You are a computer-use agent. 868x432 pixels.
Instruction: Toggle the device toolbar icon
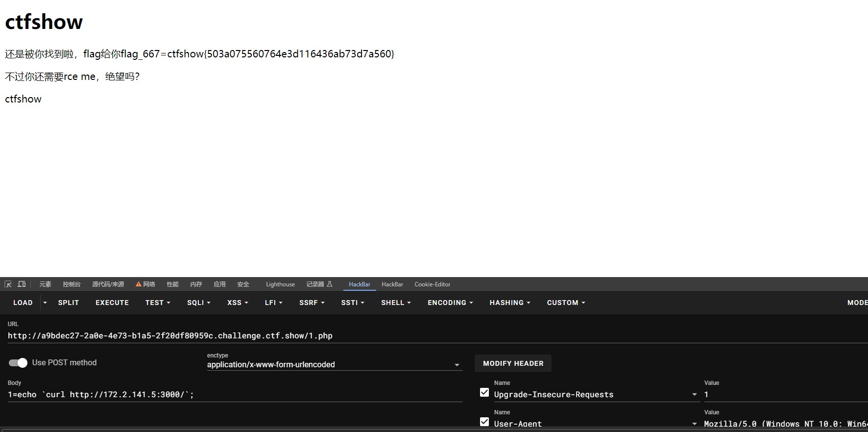point(22,284)
